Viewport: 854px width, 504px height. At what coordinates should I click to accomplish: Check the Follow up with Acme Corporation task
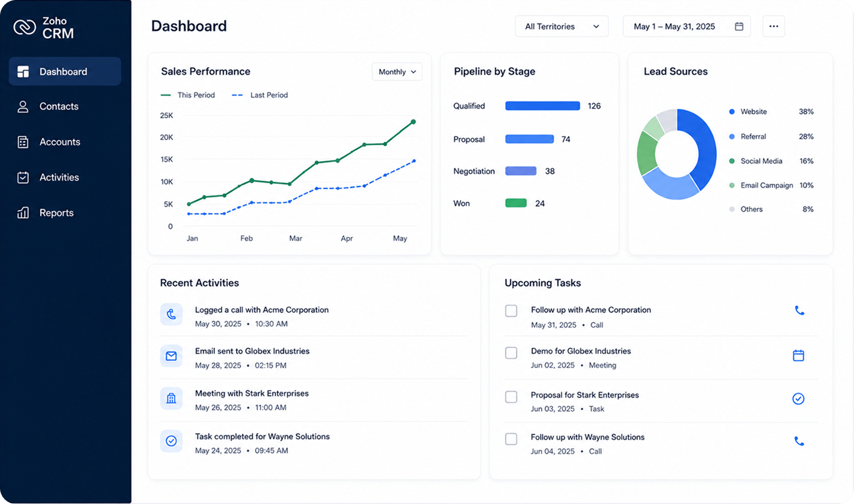pos(511,311)
